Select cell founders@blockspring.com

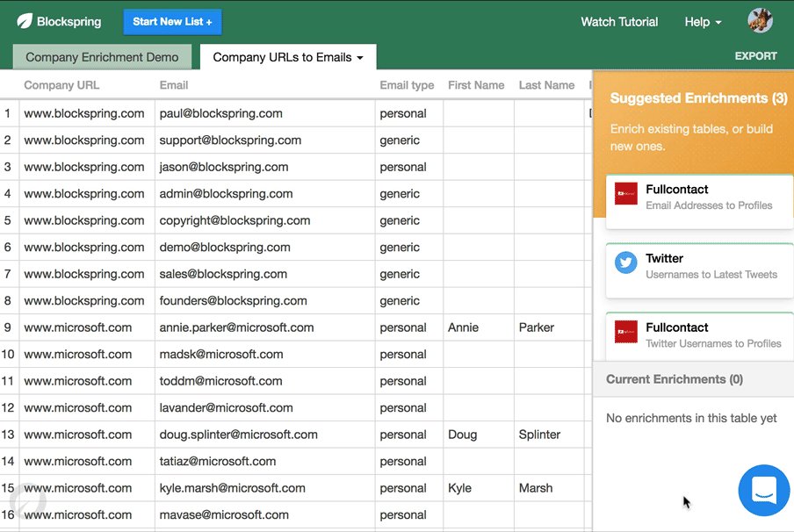265,301
